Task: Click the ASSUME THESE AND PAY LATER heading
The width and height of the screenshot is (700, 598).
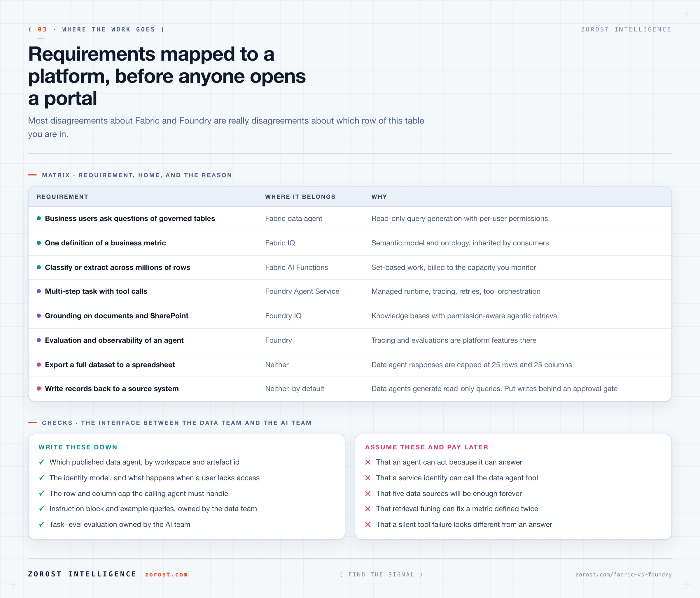Action: click(427, 447)
